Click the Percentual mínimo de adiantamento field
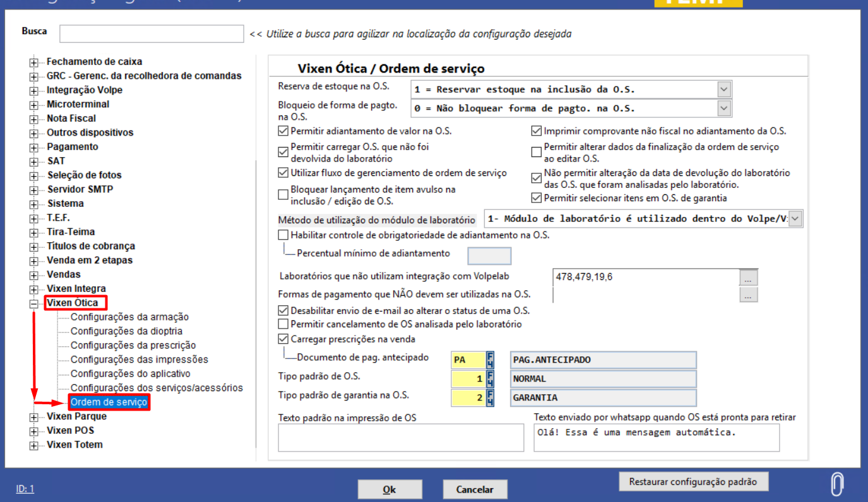 [x=489, y=255]
